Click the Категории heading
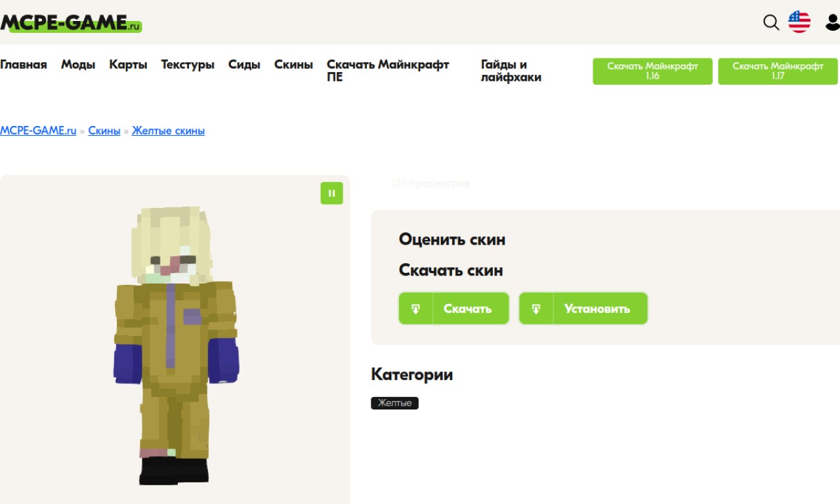 412,375
